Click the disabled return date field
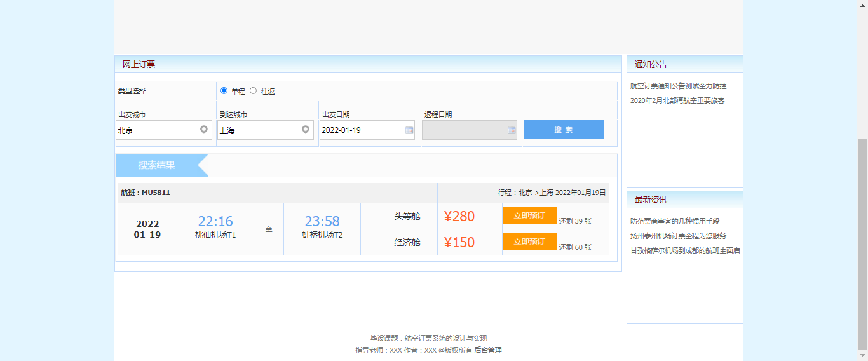The height and width of the screenshot is (361, 868). tap(464, 130)
